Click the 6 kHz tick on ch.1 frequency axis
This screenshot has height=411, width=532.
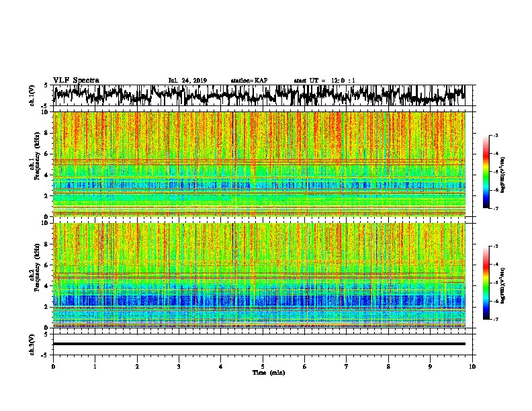coord(46,154)
